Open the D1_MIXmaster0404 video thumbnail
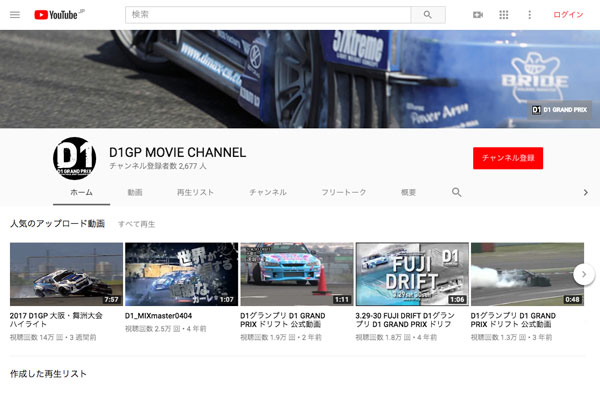 point(182,274)
